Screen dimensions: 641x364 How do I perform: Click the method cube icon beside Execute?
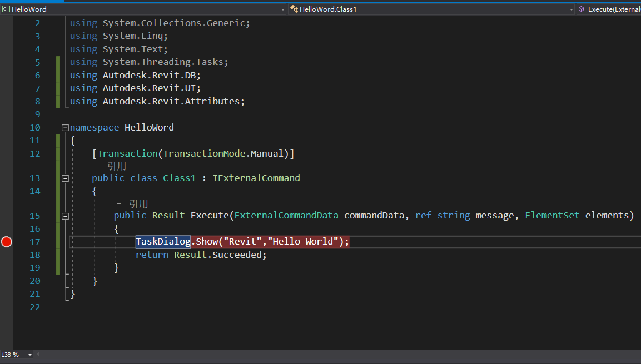(581, 9)
